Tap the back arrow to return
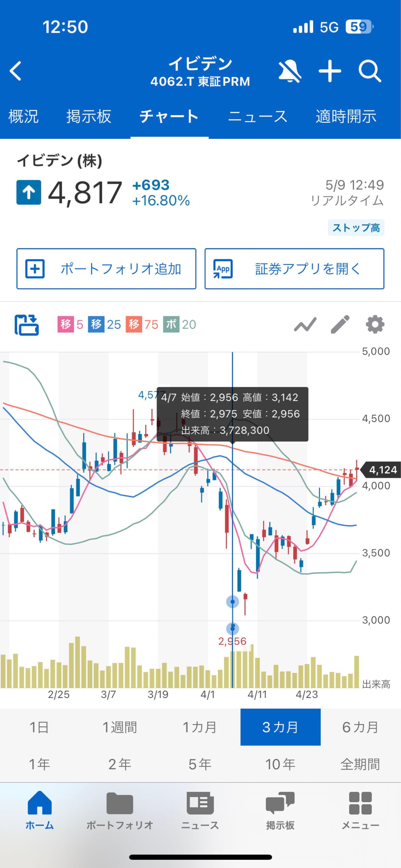This screenshot has width=401, height=868. pyautogui.click(x=16, y=71)
